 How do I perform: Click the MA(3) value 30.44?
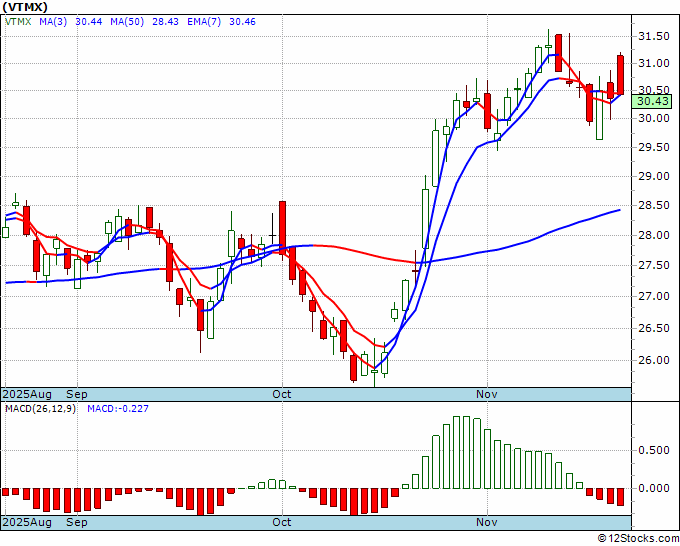[88, 22]
